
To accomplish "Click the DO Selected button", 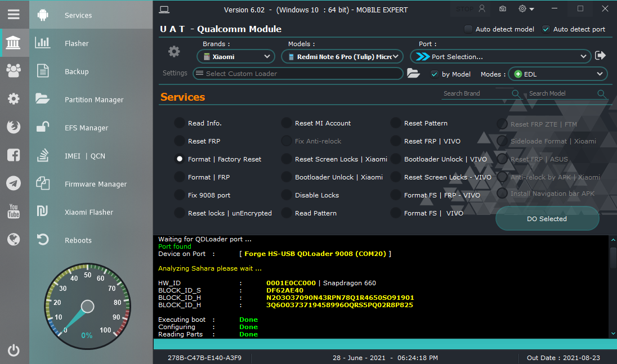I will pyautogui.click(x=547, y=218).
